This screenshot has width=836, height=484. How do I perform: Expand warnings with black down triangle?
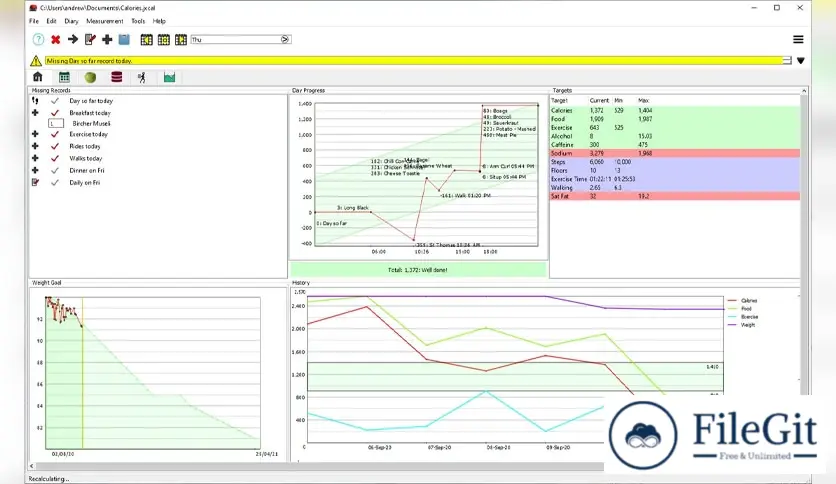click(x=800, y=61)
